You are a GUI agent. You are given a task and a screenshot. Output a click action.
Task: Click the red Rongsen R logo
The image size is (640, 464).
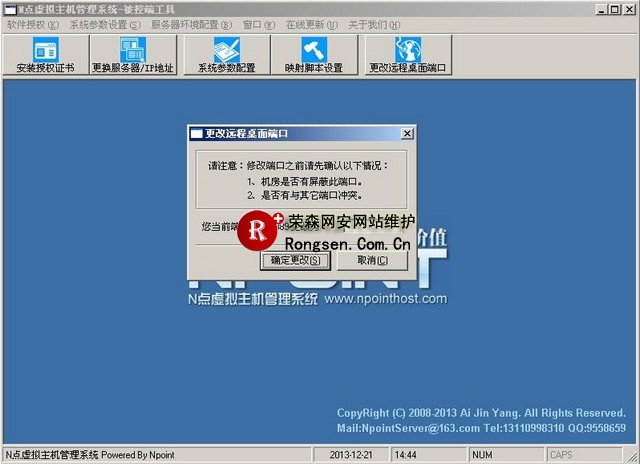260,231
